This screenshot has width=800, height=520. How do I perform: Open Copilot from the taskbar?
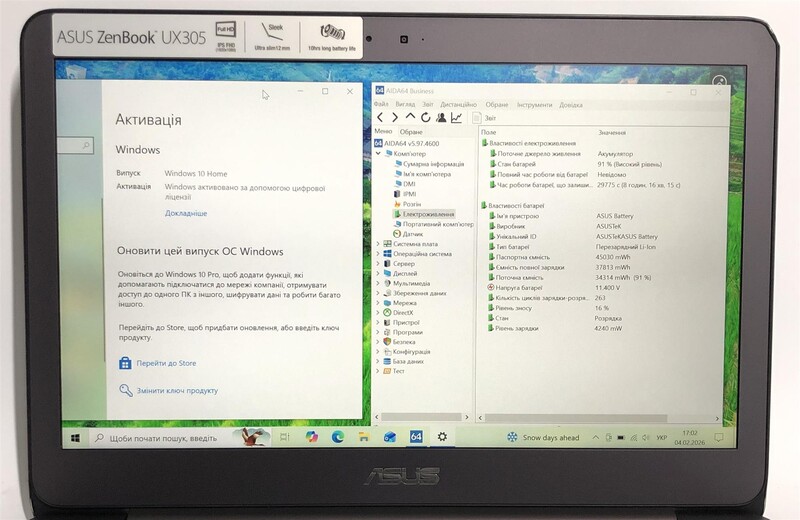pyautogui.click(x=311, y=437)
